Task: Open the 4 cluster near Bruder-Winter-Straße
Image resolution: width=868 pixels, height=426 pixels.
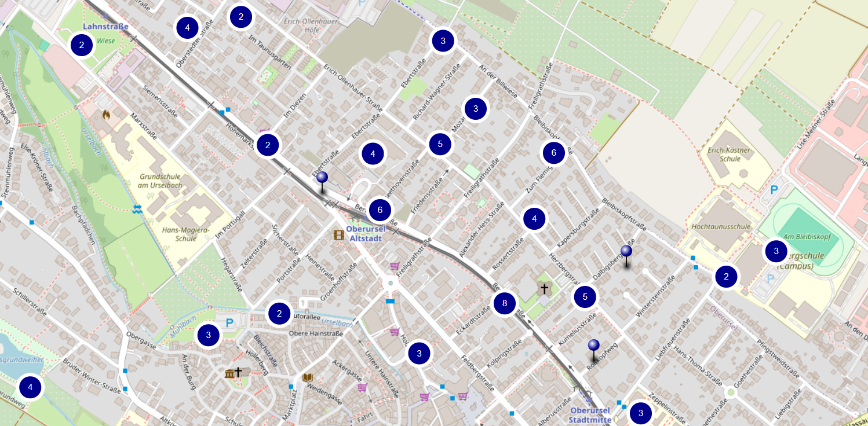Action: pyautogui.click(x=31, y=387)
